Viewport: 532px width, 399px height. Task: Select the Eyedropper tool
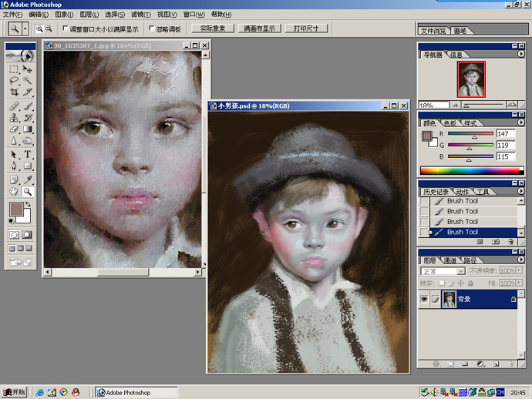pos(27,180)
